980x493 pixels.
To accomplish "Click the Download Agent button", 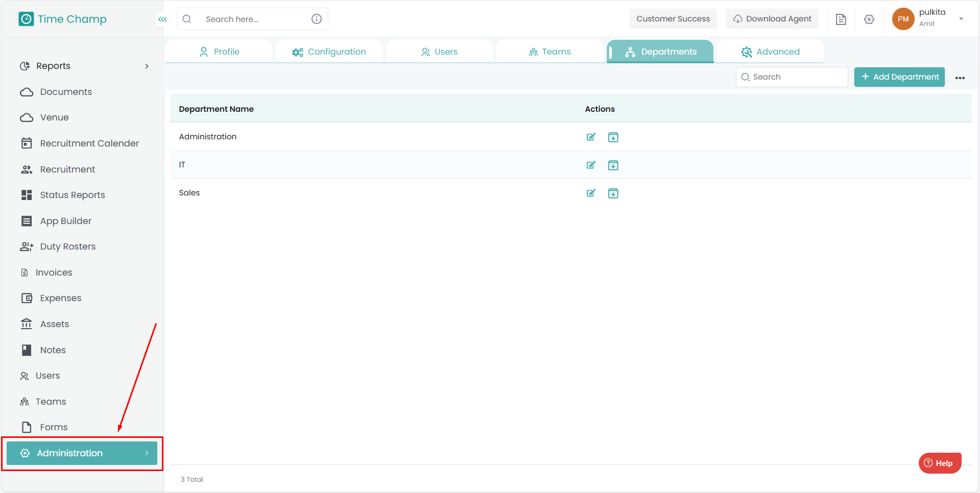I will pyautogui.click(x=772, y=19).
